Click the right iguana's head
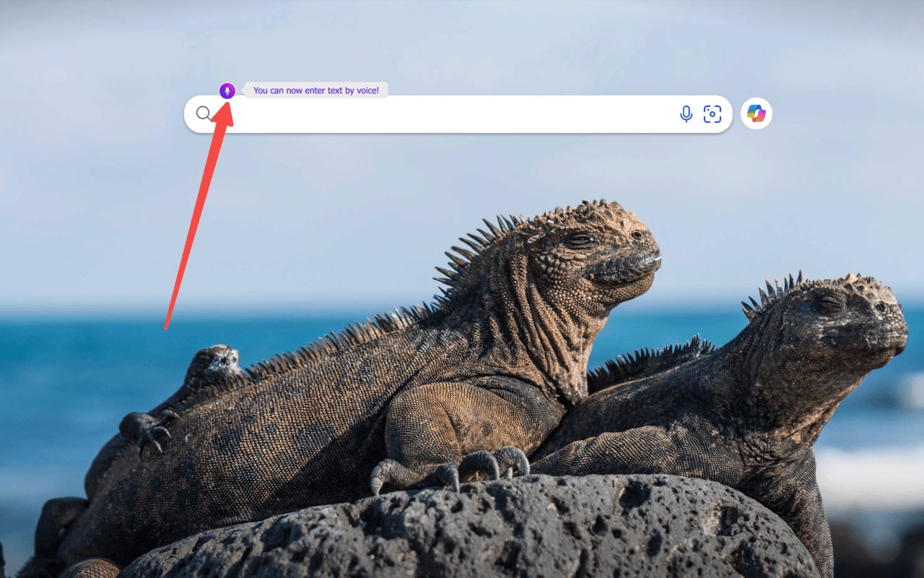Viewport: 924px width, 578px height. (852, 318)
